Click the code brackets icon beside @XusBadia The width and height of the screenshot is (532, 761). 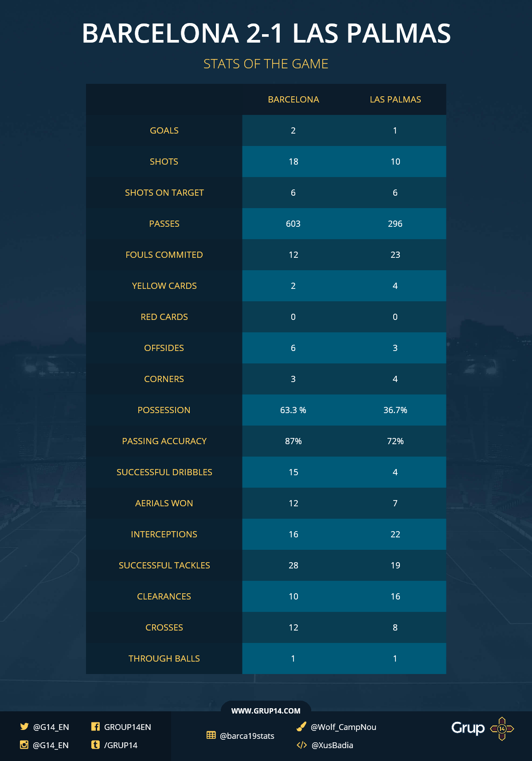pyautogui.click(x=301, y=745)
